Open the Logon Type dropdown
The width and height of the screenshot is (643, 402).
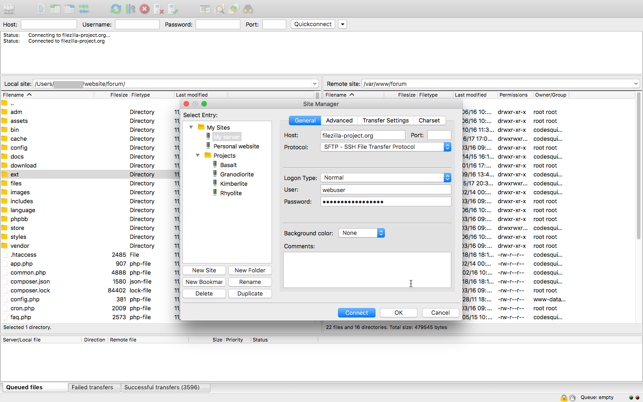(x=447, y=178)
